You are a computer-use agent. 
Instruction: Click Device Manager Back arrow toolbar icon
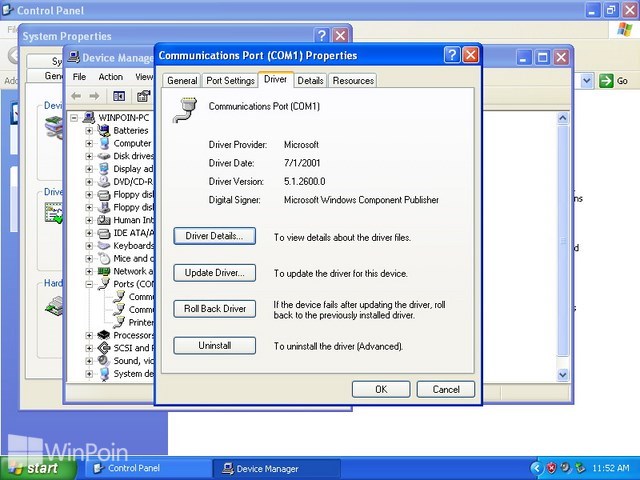coord(76,96)
